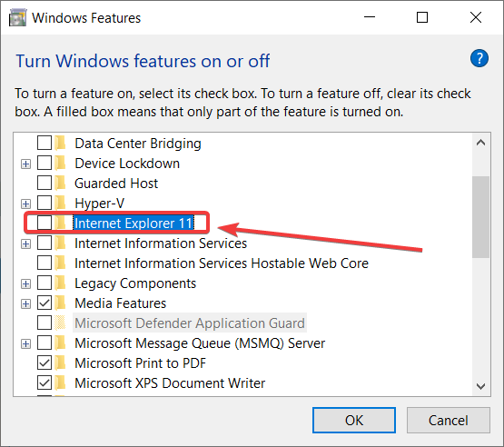Confirm changes with the OK button
The width and height of the screenshot is (504, 447).
point(354,420)
